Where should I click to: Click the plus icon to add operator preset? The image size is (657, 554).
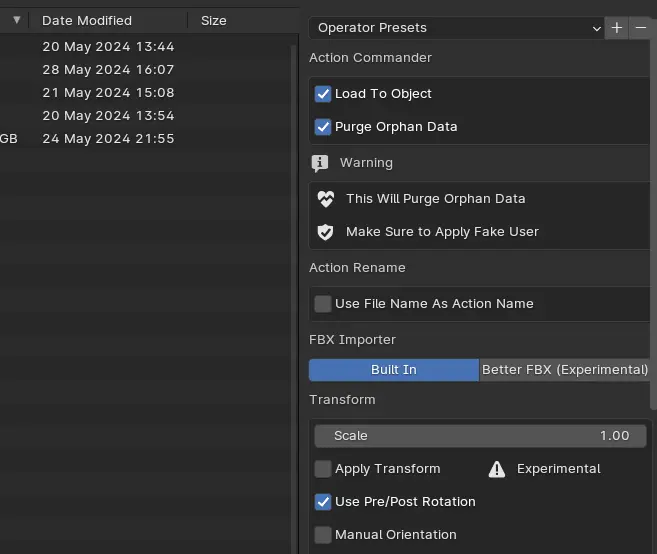point(617,28)
